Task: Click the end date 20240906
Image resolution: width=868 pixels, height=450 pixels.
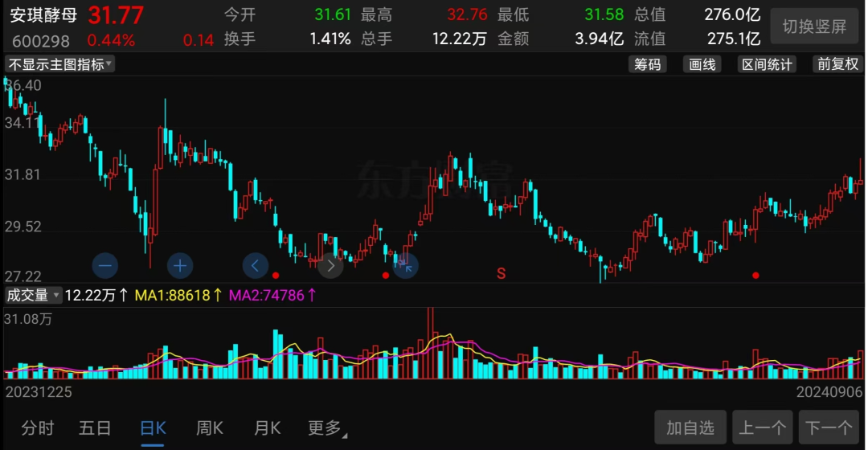Action: click(829, 392)
